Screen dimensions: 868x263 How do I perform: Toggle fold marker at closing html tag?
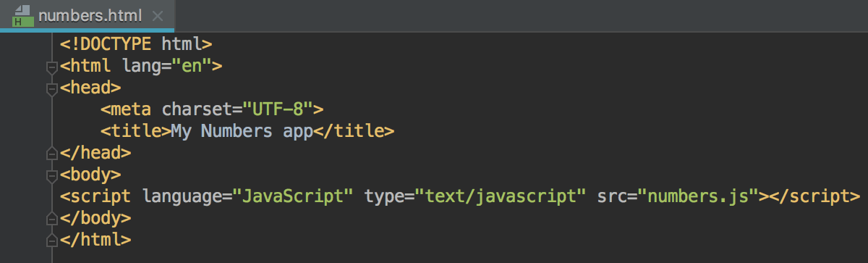(x=51, y=240)
